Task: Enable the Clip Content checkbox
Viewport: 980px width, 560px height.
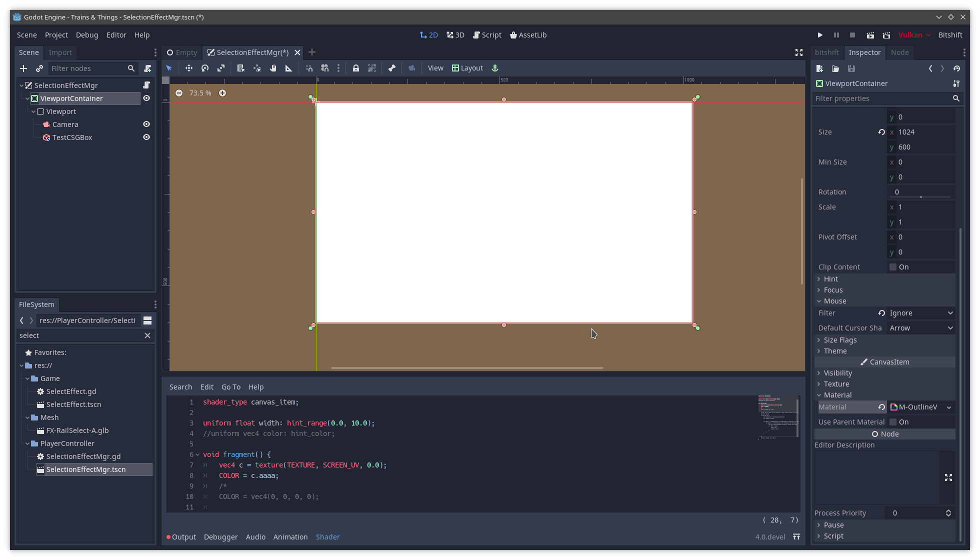Action: 893,267
